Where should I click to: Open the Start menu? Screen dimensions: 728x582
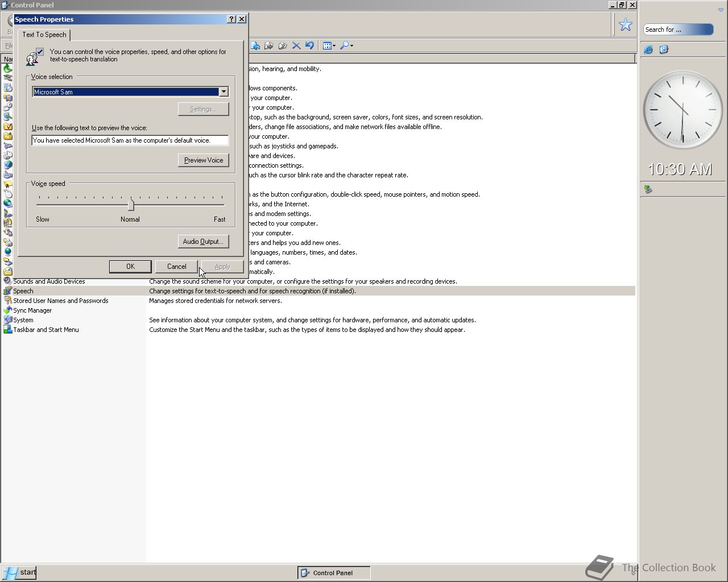click(19, 572)
